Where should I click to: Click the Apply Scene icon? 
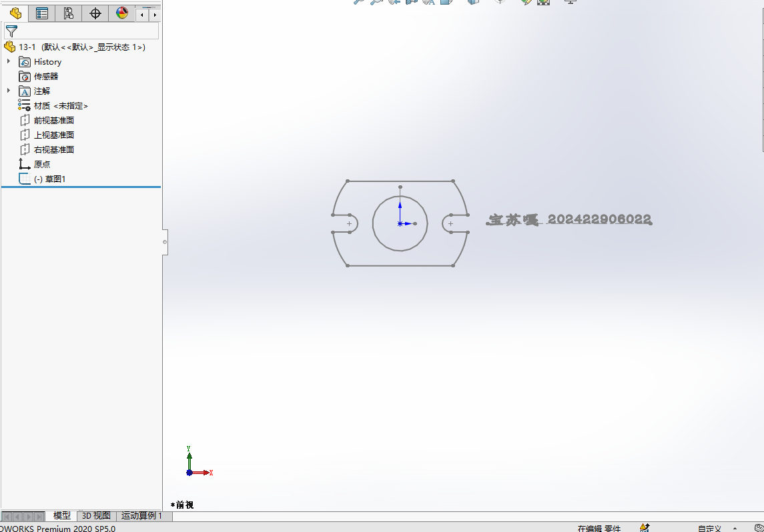click(x=544, y=1)
